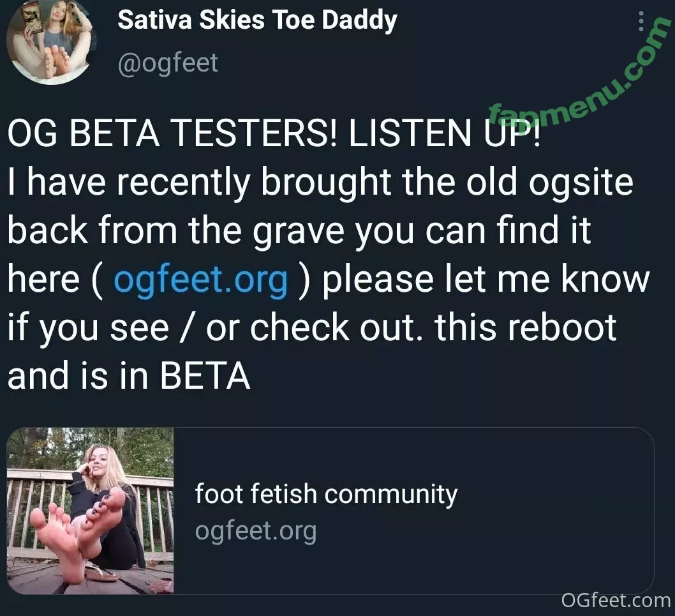Click the foot fetish community card title
The image size is (675, 616).
tap(326, 493)
